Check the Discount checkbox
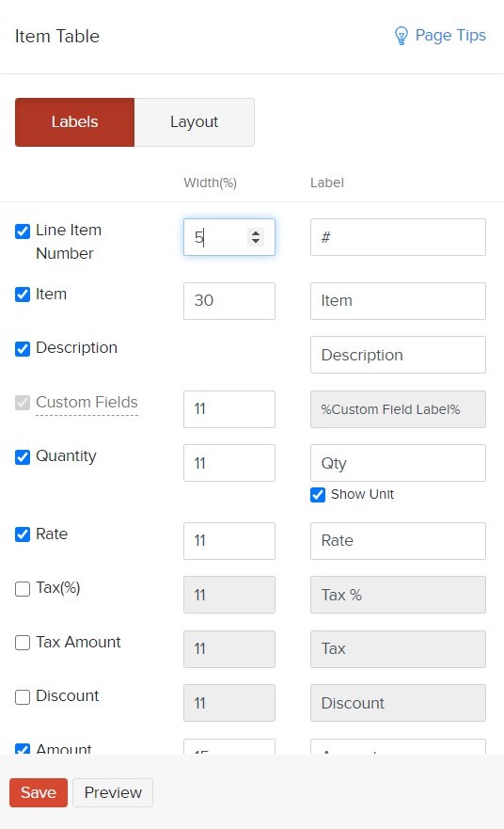This screenshot has width=504, height=829. coord(23,697)
